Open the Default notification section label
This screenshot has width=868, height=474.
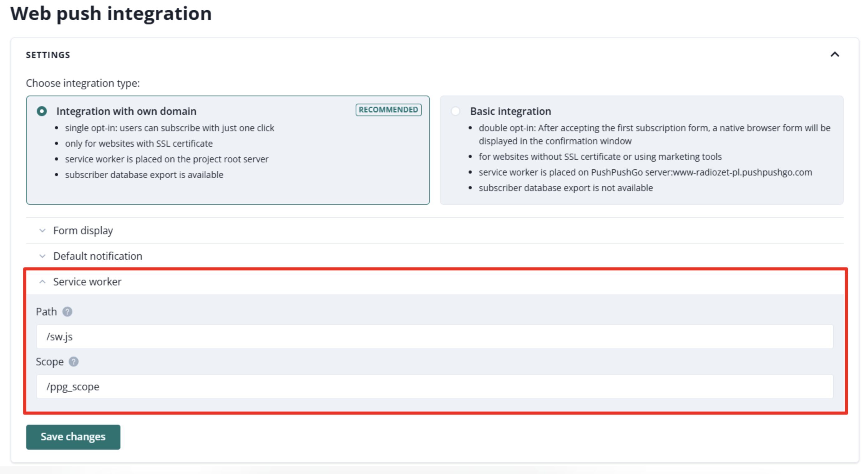coord(98,256)
